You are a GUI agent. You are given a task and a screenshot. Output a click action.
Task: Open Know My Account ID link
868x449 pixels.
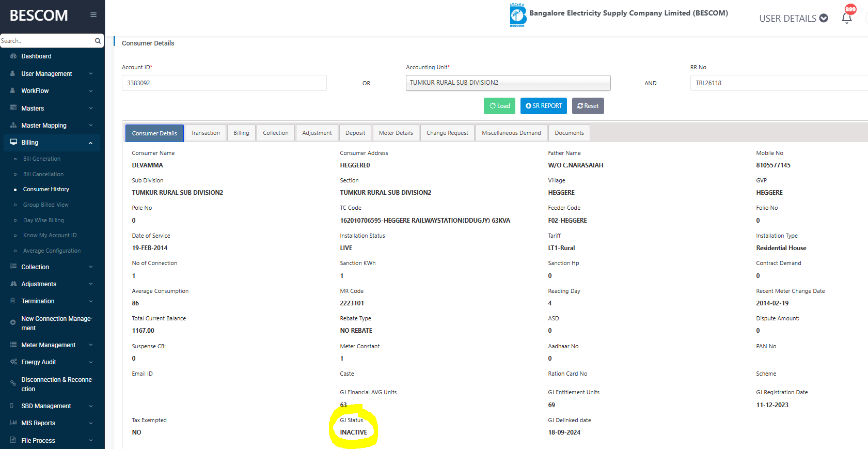pos(50,235)
